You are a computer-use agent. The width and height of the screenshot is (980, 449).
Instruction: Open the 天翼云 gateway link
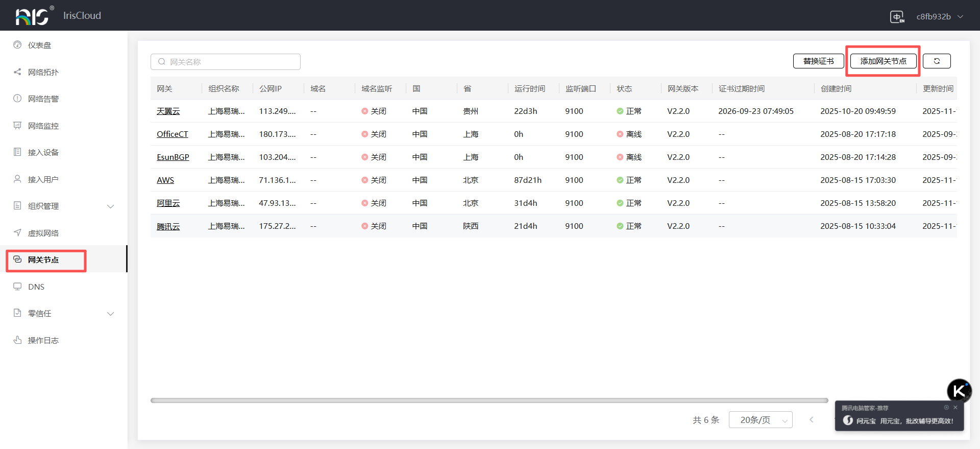[168, 111]
